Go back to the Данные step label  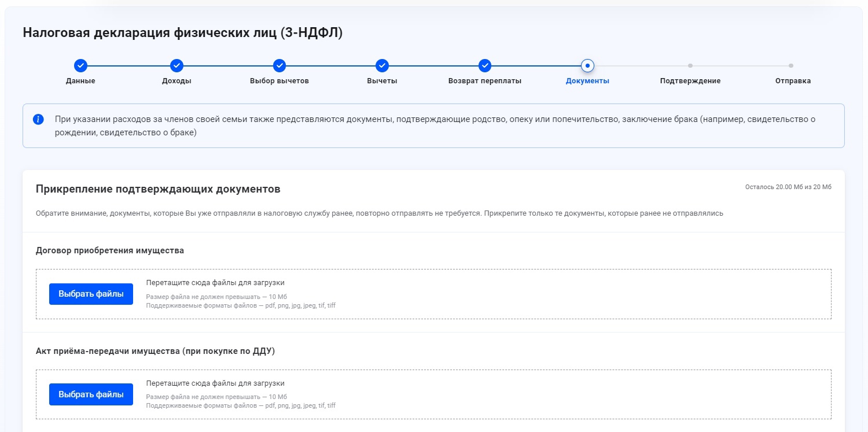80,81
